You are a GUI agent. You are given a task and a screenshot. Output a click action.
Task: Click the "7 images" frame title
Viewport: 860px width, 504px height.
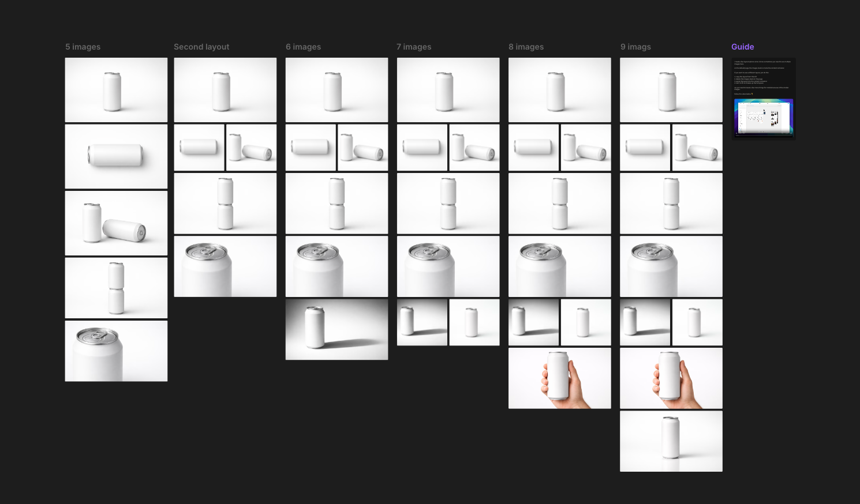point(414,47)
